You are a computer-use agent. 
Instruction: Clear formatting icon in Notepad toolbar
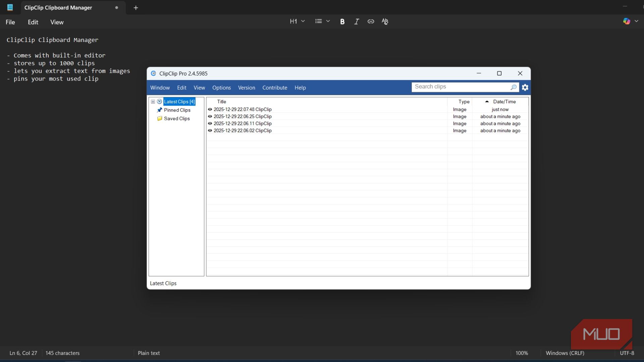tap(385, 21)
